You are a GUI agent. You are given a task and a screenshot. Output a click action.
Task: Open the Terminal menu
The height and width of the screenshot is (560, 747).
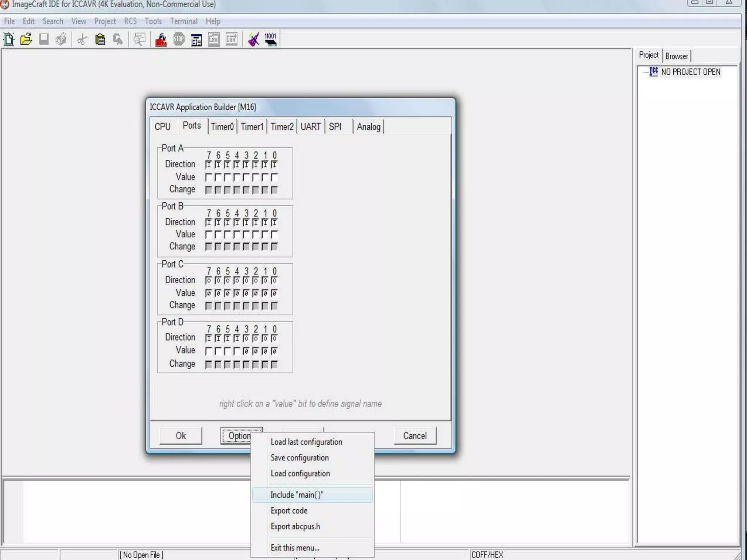click(x=183, y=21)
